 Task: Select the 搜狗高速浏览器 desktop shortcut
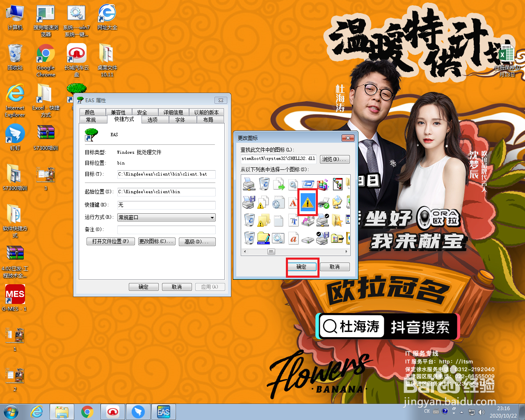(x=46, y=21)
